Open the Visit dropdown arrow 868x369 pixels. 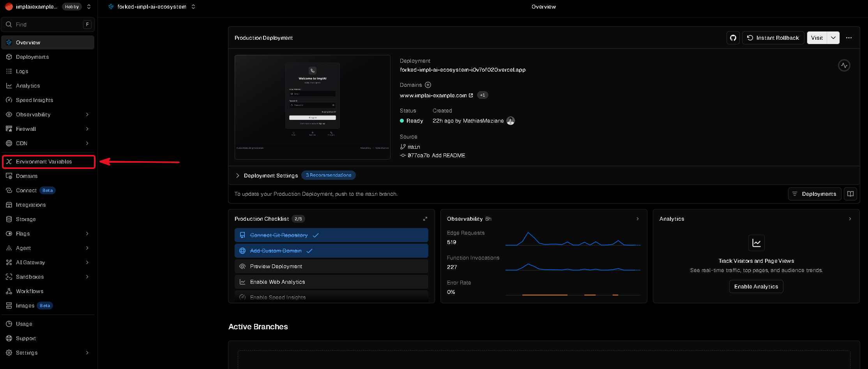coord(833,38)
